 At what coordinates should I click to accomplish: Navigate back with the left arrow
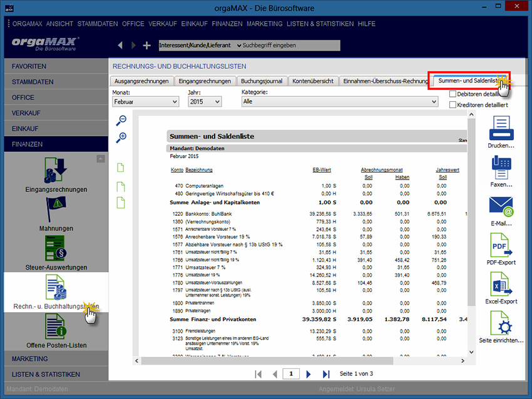click(x=120, y=45)
